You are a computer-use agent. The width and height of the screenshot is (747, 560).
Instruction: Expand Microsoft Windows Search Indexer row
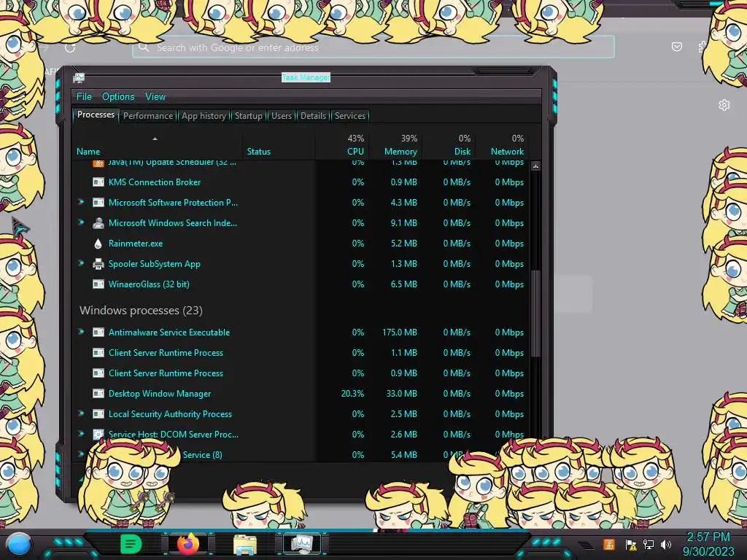click(x=81, y=222)
